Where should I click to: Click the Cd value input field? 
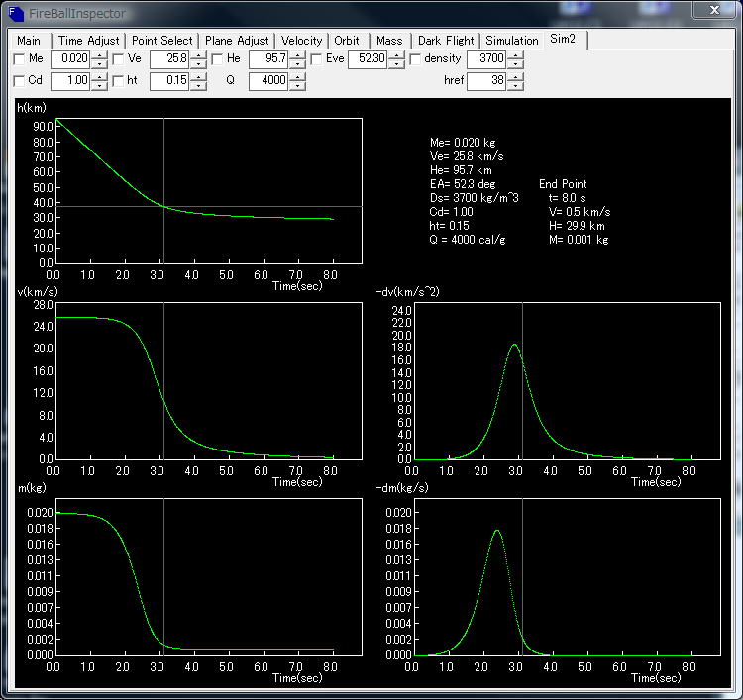(69, 80)
